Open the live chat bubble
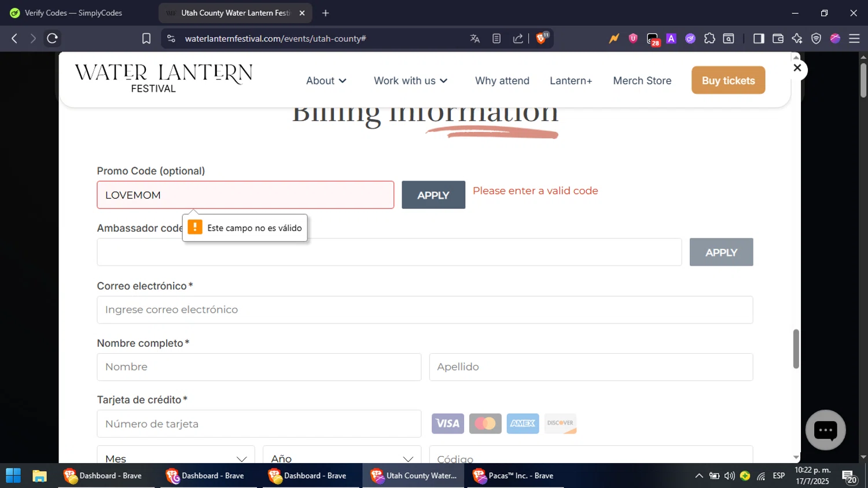The width and height of the screenshot is (868, 488). coord(826,430)
